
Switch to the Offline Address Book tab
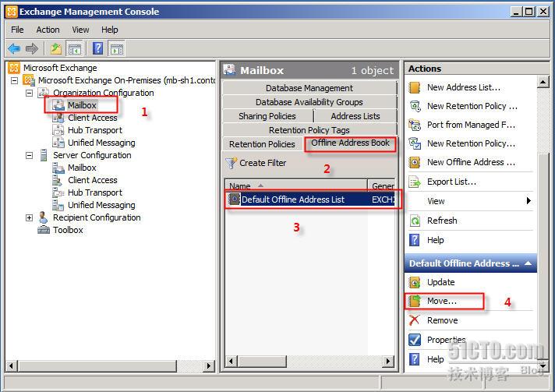tap(350, 143)
